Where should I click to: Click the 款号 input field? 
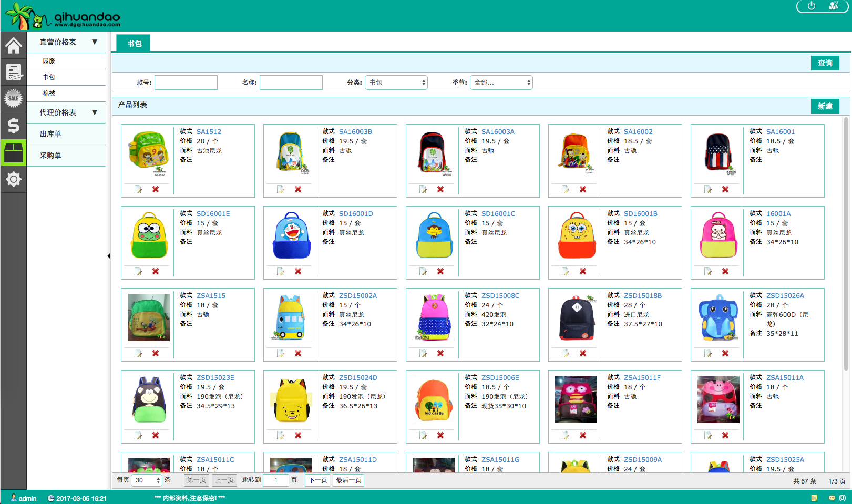coord(186,83)
